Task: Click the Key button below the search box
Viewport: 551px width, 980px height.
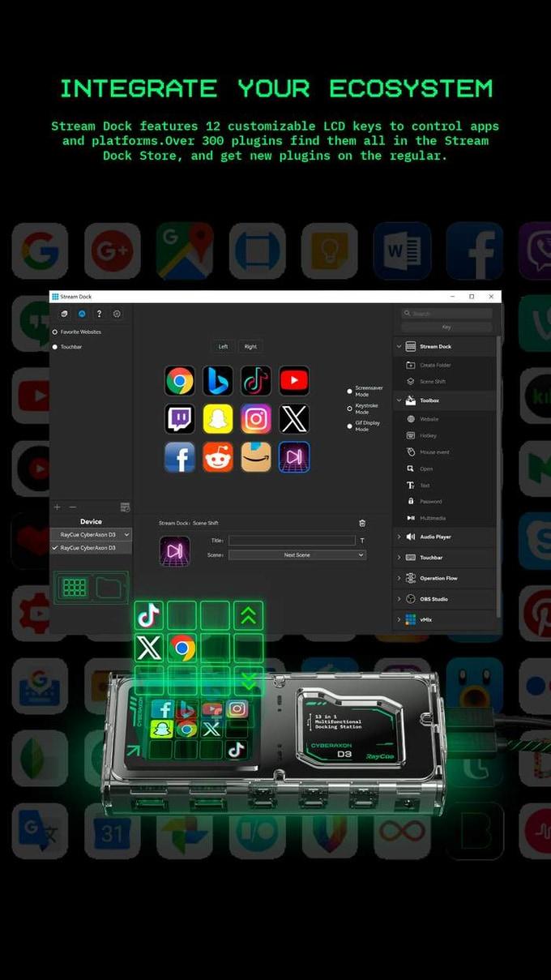Action: coord(446,327)
